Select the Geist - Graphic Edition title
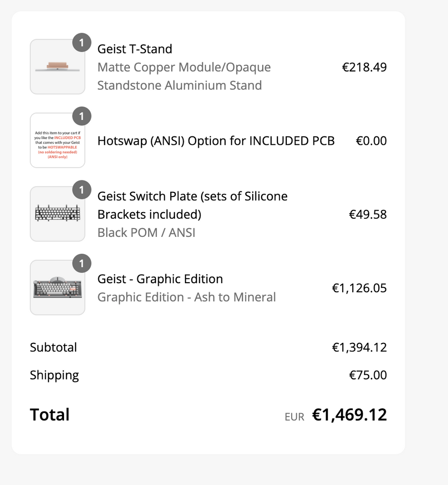This screenshot has height=485, width=448. pyautogui.click(x=160, y=279)
